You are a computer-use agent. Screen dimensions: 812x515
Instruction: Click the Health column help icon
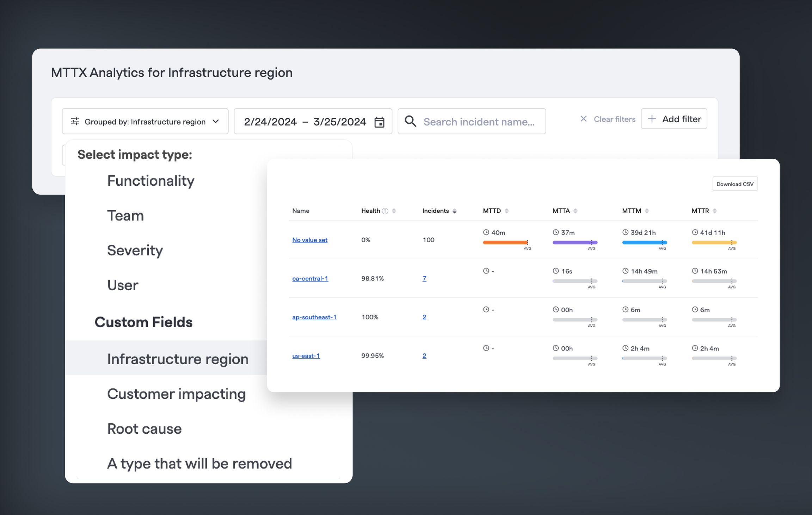tap(385, 211)
